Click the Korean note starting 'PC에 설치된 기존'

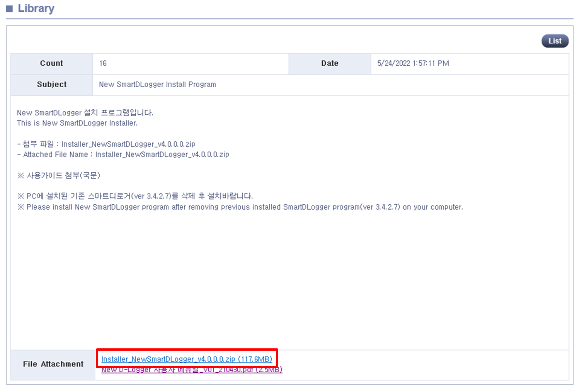[x=135, y=196]
